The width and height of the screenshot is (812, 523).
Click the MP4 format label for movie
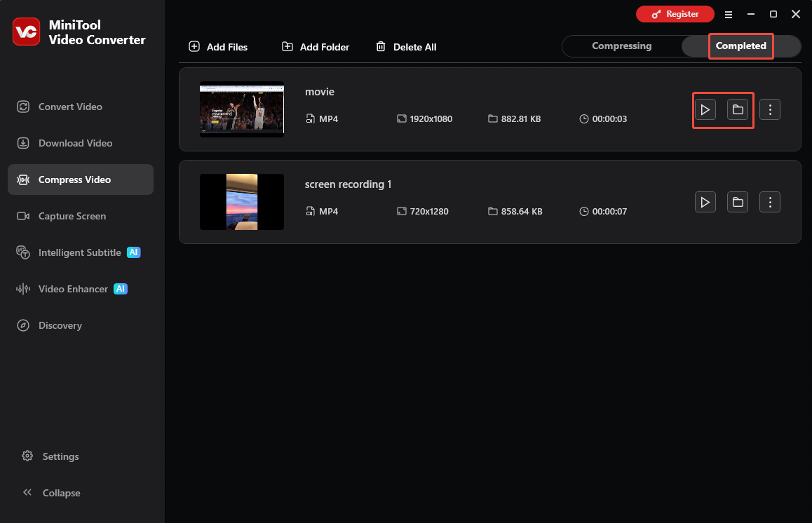(x=328, y=118)
